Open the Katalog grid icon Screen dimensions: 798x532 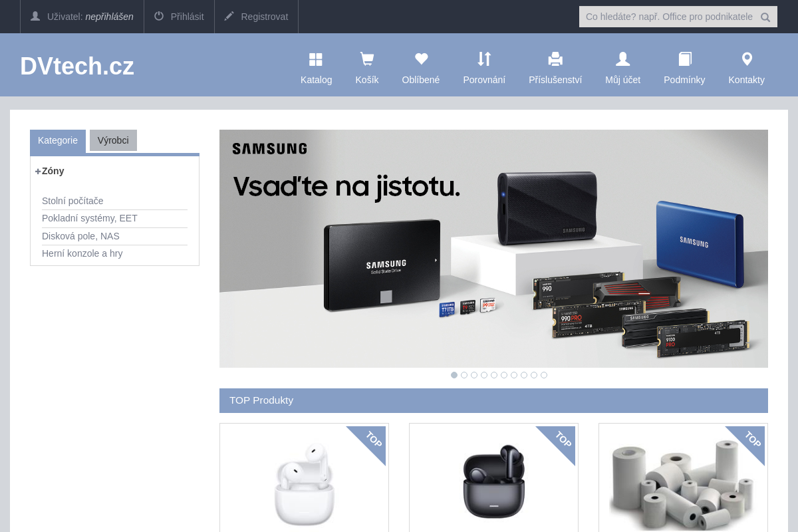pos(316,60)
